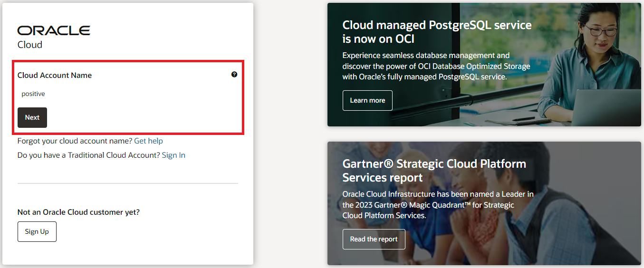
Task: Select the PostgreSQL service banner heading
Action: point(437,32)
